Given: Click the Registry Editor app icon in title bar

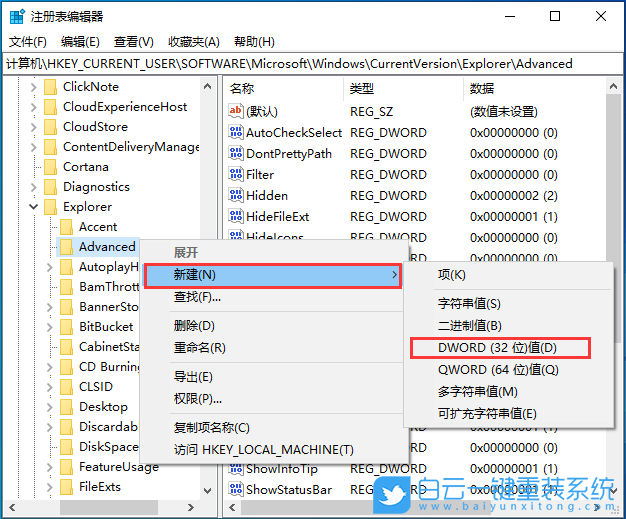Looking at the screenshot, I should tap(17, 17).
